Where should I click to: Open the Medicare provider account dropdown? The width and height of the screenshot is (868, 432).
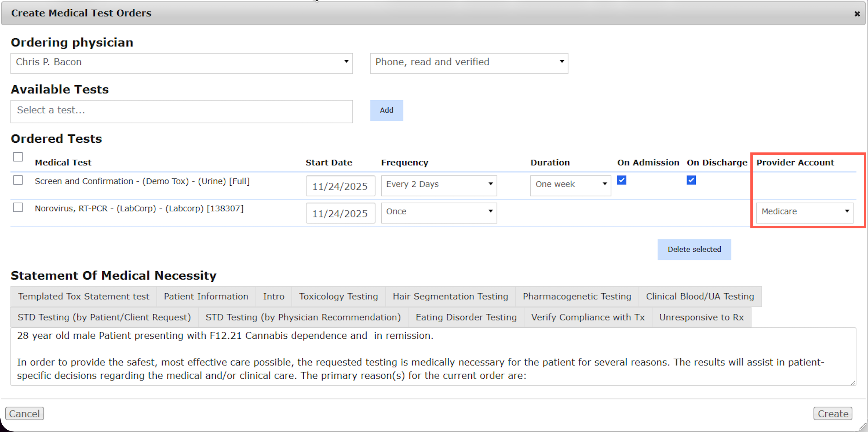tap(804, 212)
